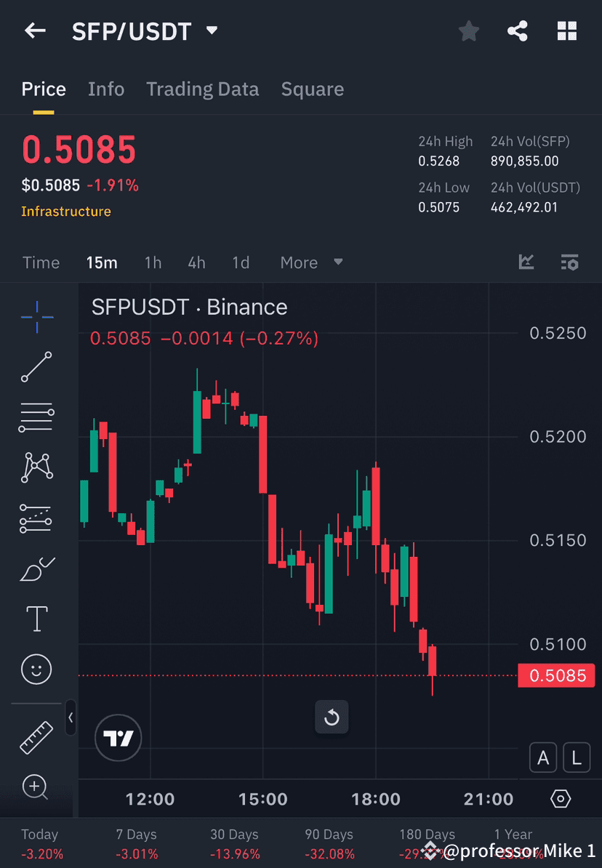Image resolution: width=602 pixels, height=868 pixels.
Task: Expand the More timeframes dropdown
Action: [x=311, y=262]
